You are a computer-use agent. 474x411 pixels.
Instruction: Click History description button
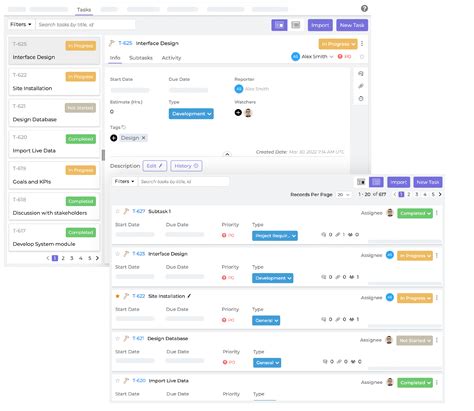(x=186, y=166)
